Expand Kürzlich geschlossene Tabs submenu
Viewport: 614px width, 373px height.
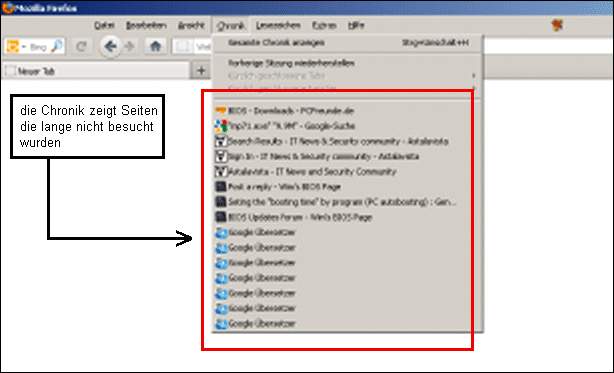[x=347, y=76]
